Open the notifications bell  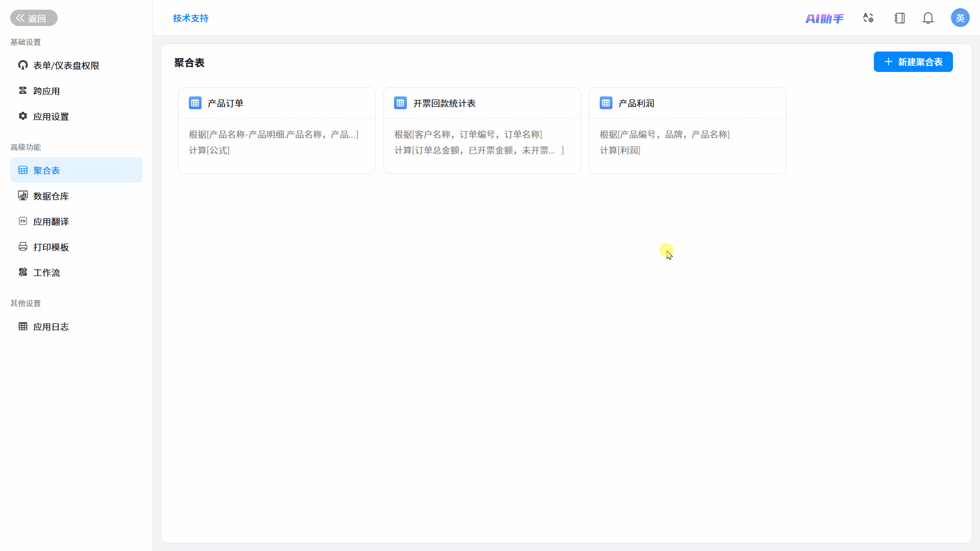928,18
